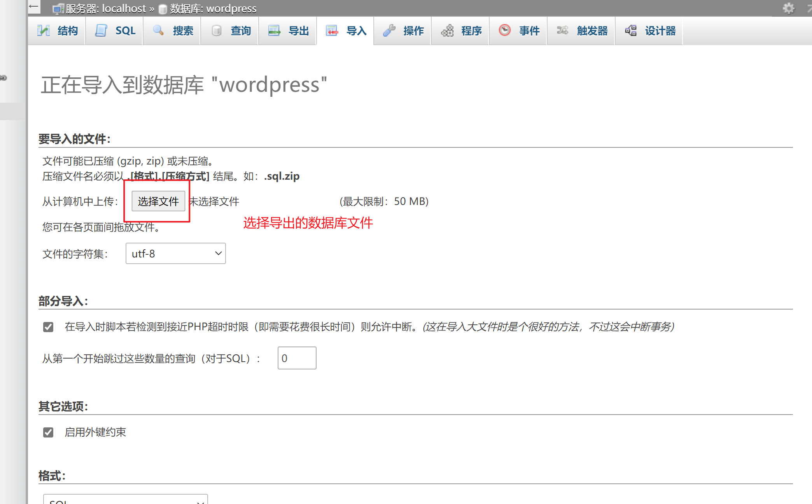Click the link icon in left sidebar
This screenshot has height=504, width=812.
3,78
